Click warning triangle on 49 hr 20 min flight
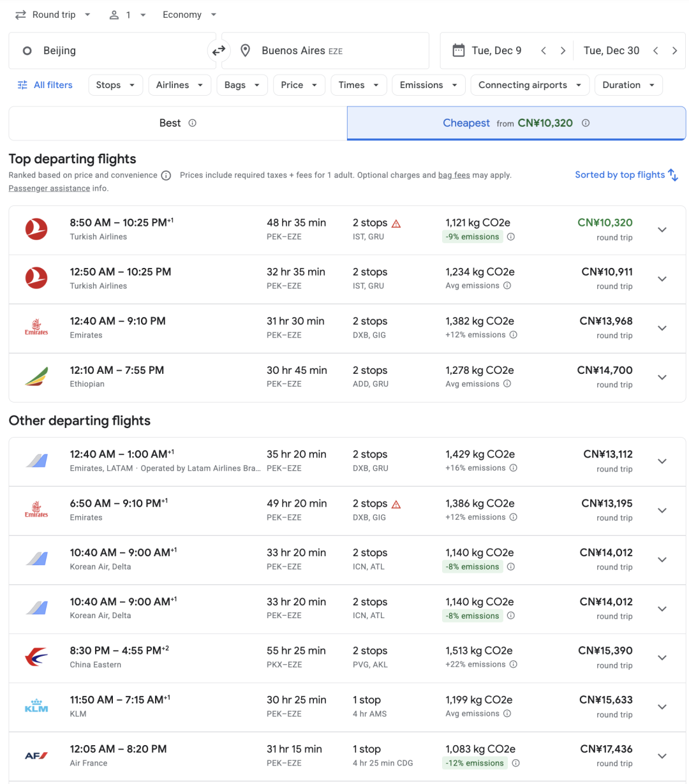 coord(396,504)
